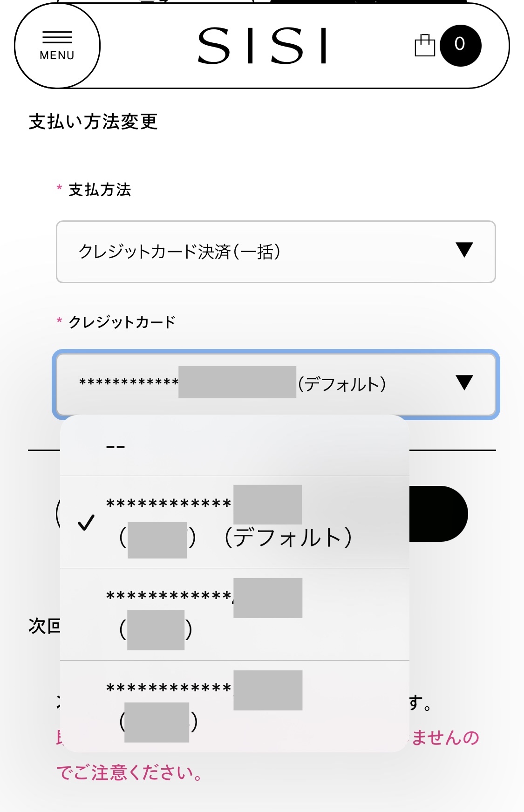Open the hamburger MENU button
The width and height of the screenshot is (524, 812).
57,46
